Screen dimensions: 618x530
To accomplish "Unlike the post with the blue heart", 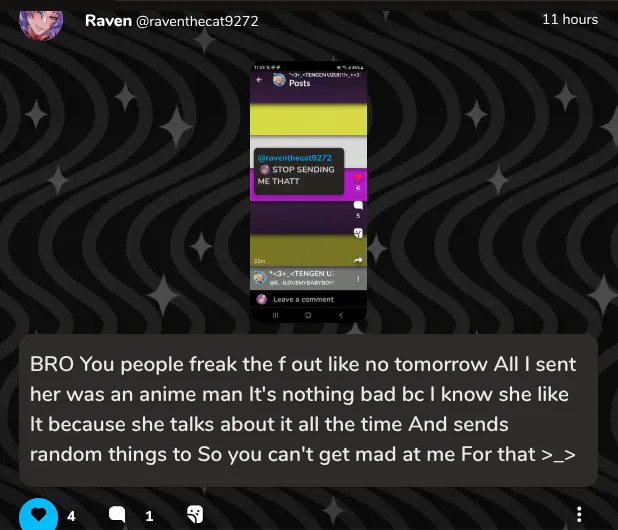I will [x=39, y=515].
